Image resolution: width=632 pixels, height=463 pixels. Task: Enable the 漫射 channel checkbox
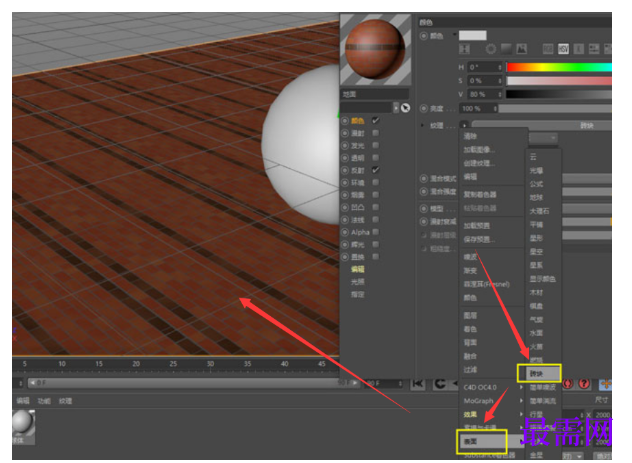coord(375,133)
